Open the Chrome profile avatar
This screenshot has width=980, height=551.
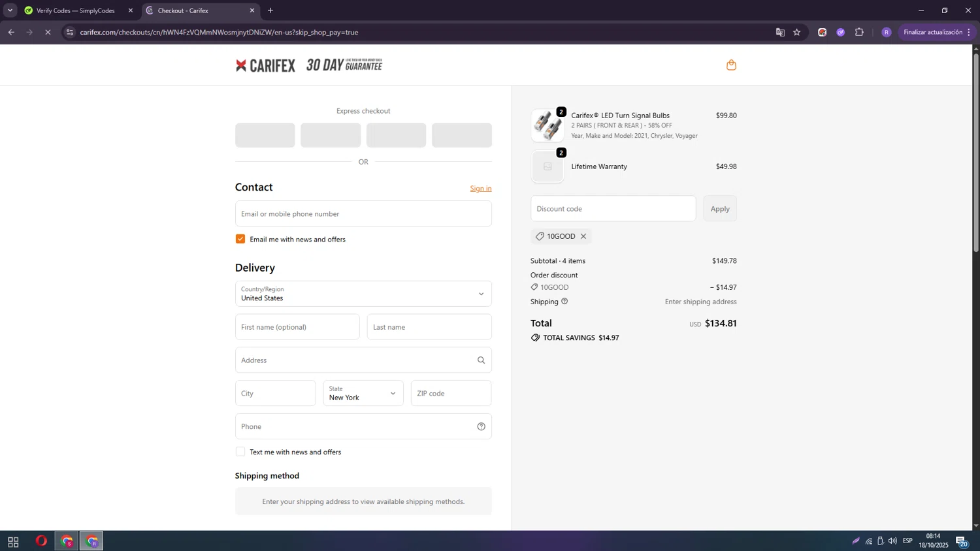click(886, 32)
